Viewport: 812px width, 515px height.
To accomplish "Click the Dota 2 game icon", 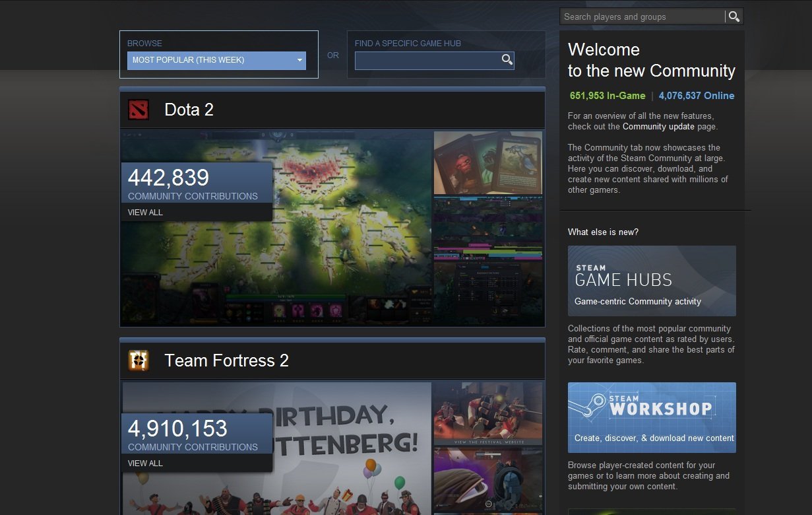I will 139,110.
